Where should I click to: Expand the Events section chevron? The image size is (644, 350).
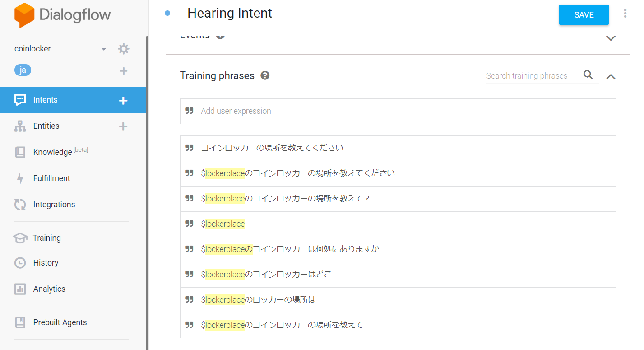(611, 38)
